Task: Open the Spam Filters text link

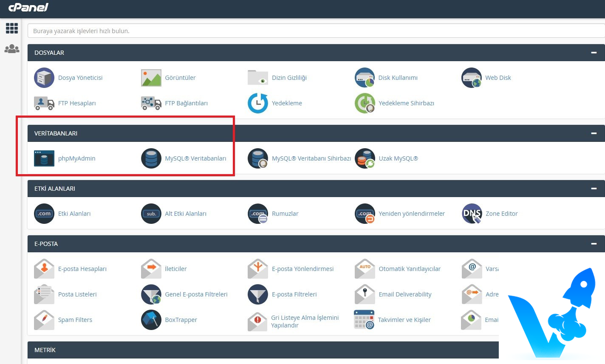Action: pos(75,320)
